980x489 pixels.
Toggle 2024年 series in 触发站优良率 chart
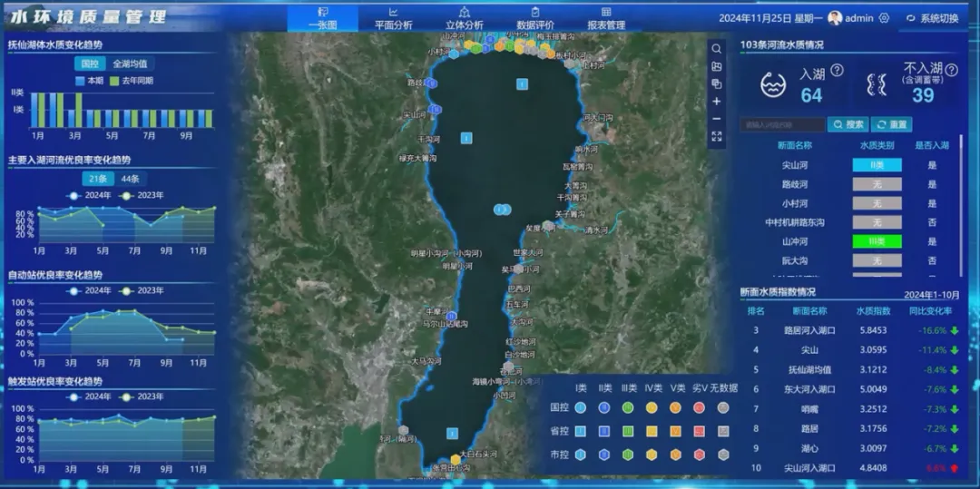90,396
